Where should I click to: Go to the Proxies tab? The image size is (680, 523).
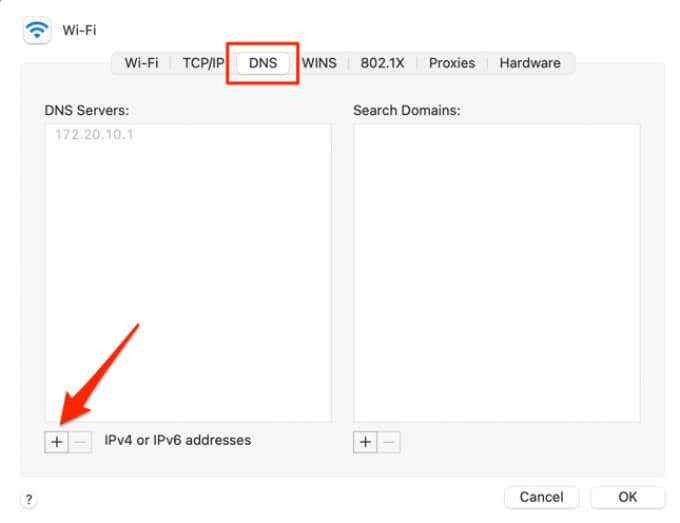[452, 63]
